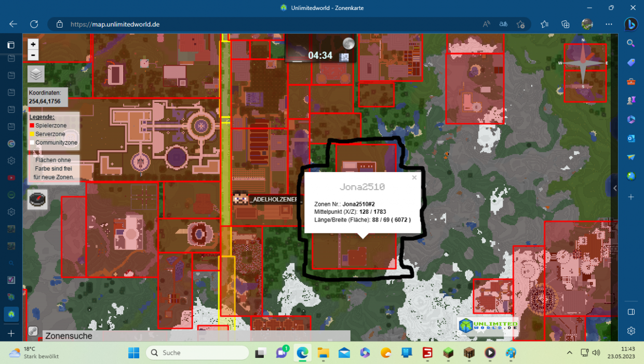Open the volume control in system tray
This screenshot has width=644, height=364.
tap(596, 353)
